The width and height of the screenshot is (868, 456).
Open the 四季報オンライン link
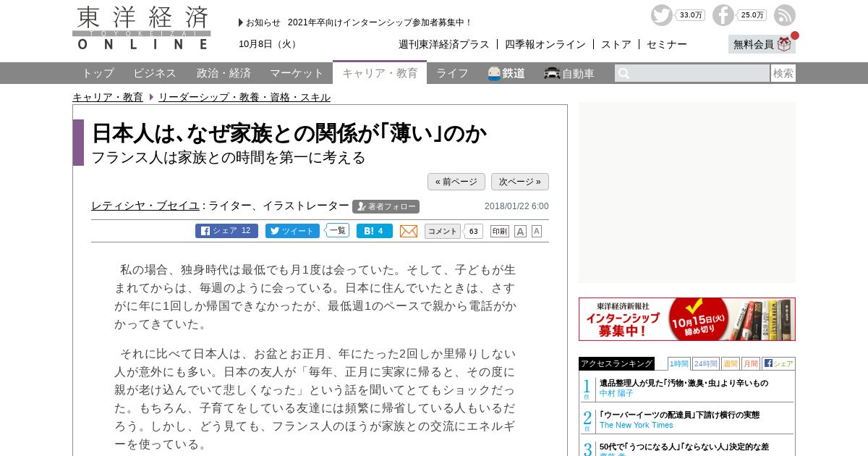point(545,44)
